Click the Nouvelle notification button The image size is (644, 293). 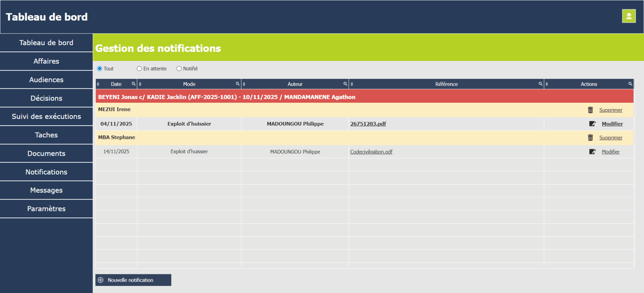click(133, 280)
